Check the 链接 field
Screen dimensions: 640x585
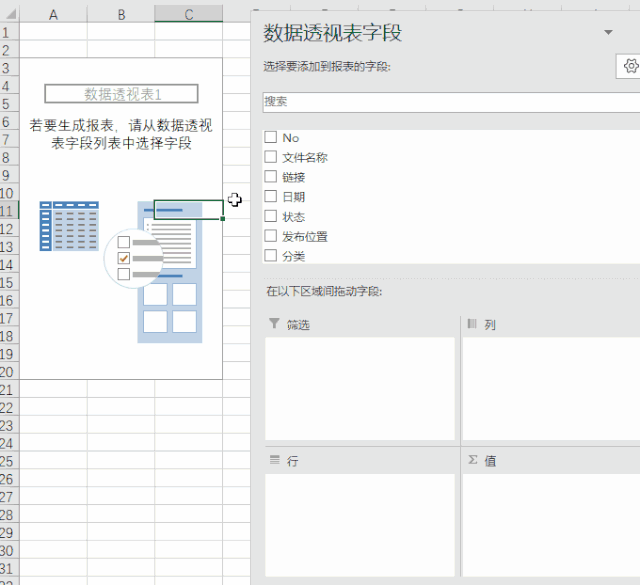[271, 176]
